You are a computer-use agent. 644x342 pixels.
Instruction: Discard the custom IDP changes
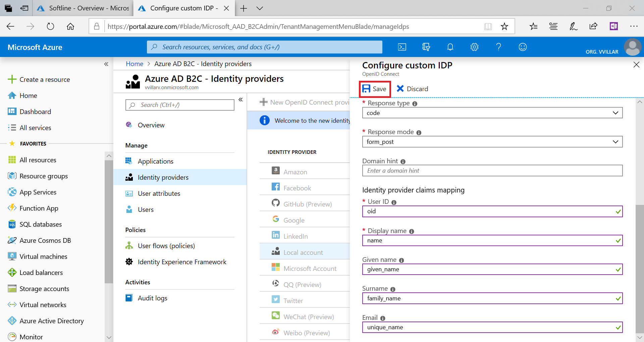pyautogui.click(x=412, y=89)
